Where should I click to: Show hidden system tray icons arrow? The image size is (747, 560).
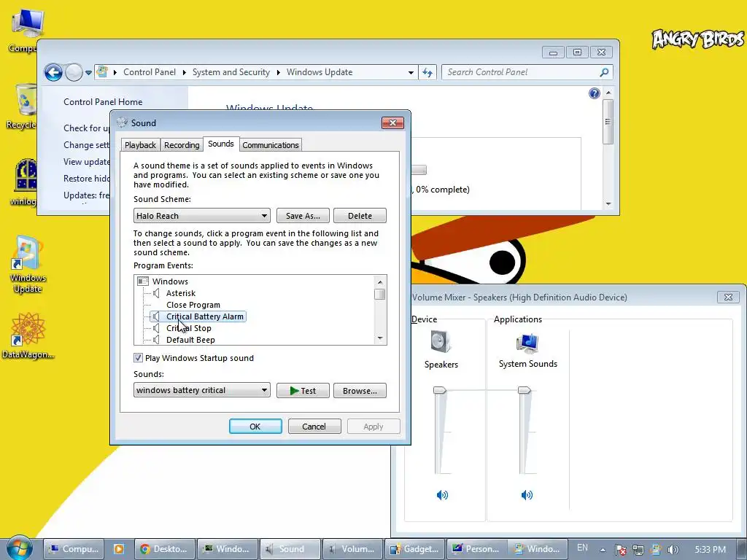603,550
